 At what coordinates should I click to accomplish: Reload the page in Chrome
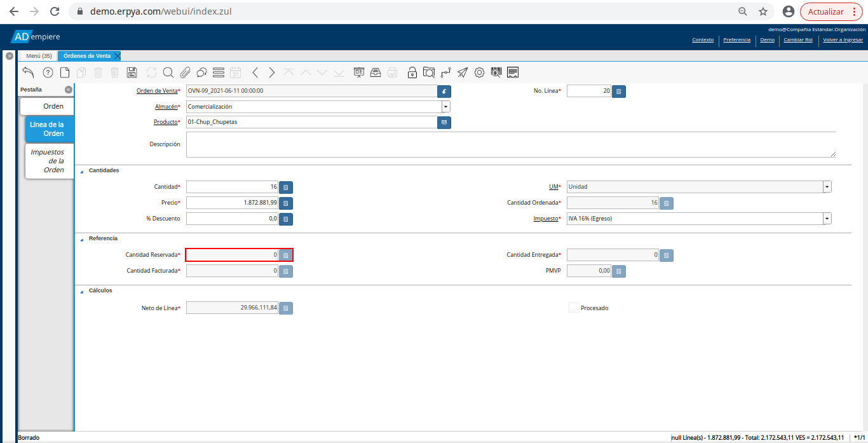[55, 11]
